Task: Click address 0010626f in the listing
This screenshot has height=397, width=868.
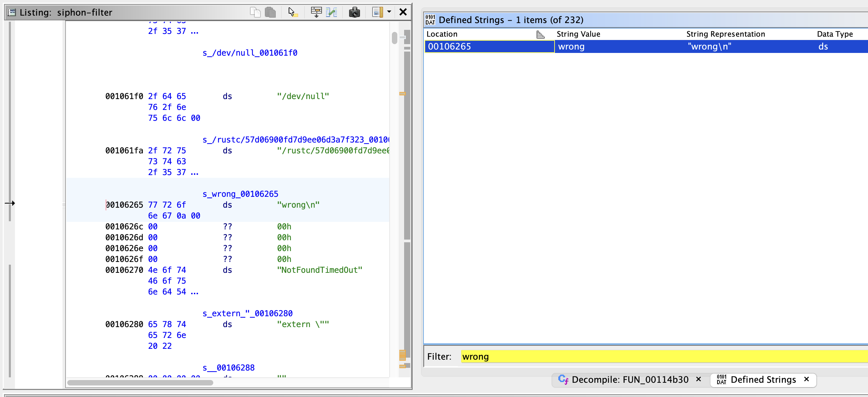Action: (124, 259)
